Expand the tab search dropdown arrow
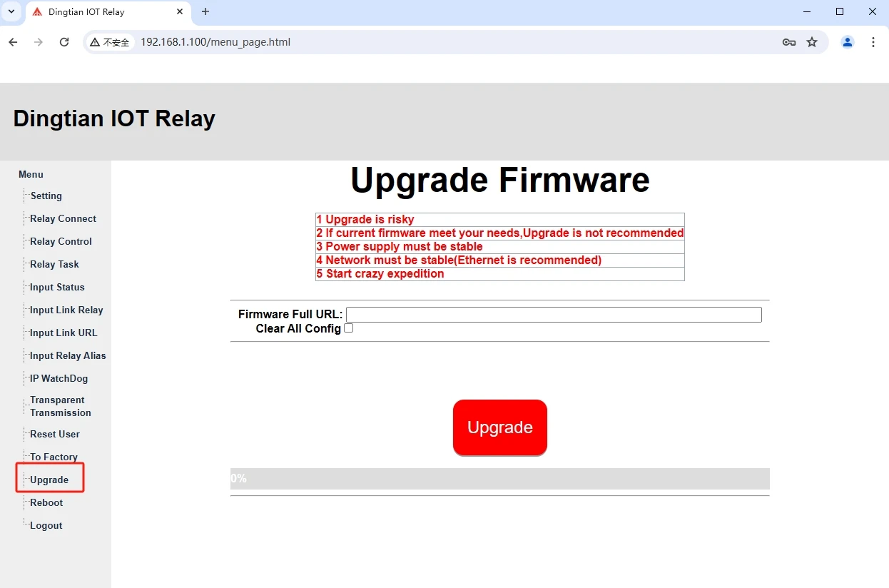The height and width of the screenshot is (588, 889). click(x=11, y=11)
